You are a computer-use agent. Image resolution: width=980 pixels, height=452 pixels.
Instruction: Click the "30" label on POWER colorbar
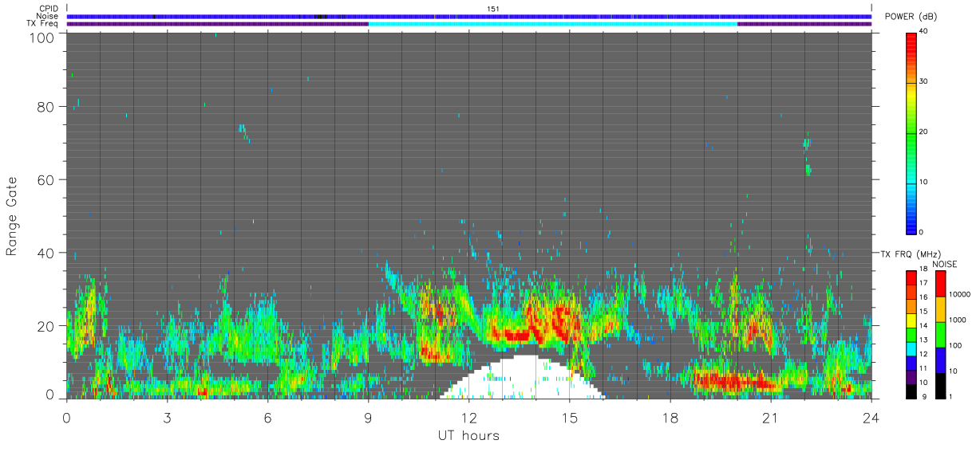click(x=925, y=81)
